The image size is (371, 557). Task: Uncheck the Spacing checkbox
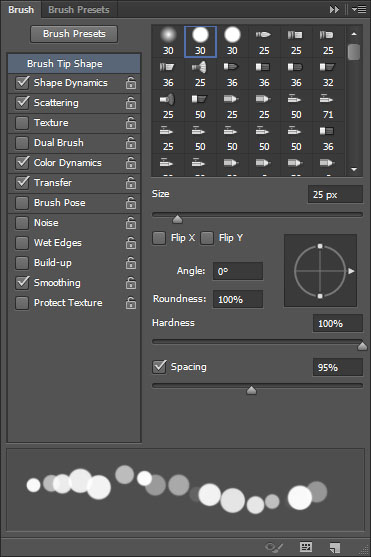pos(159,367)
